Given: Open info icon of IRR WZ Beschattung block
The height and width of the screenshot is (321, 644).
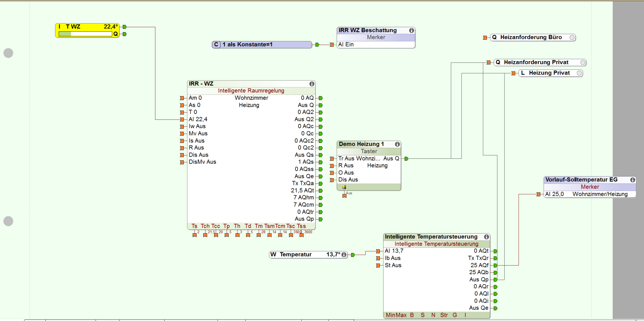Looking at the screenshot, I should [x=411, y=30].
